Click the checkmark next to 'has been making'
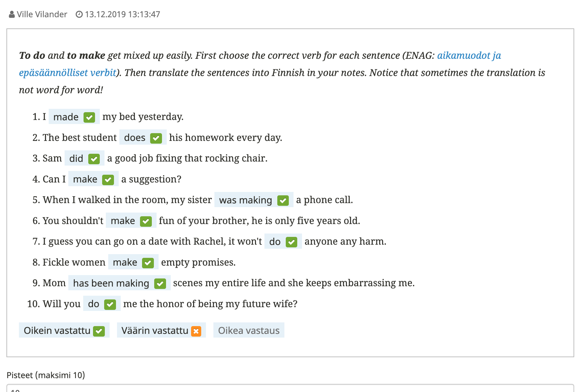 point(160,284)
